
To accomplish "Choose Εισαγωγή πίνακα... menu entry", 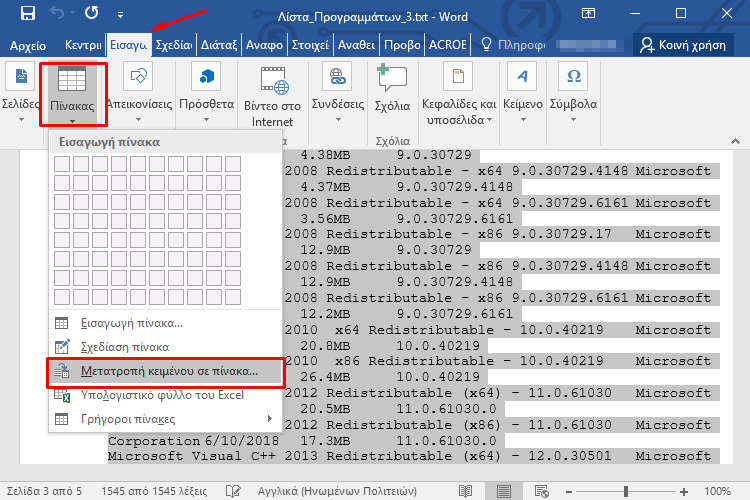I will coord(165,323).
